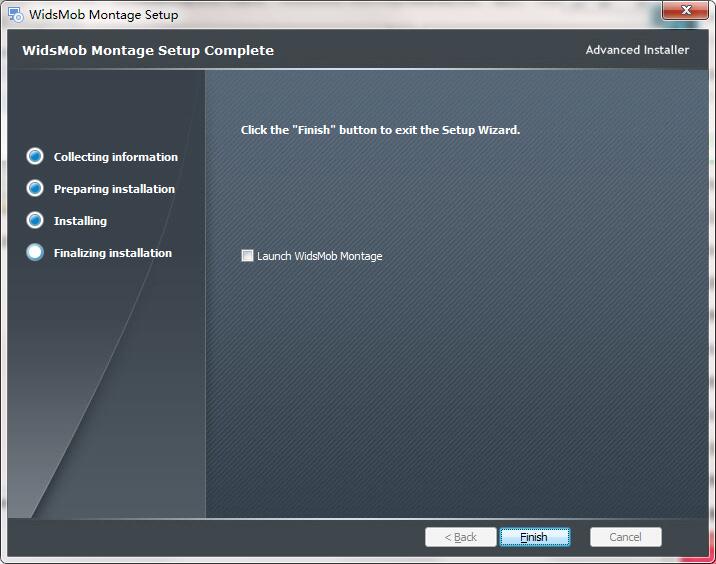Select the "Collecting information" step text
This screenshot has height=564, width=716.
[116, 157]
